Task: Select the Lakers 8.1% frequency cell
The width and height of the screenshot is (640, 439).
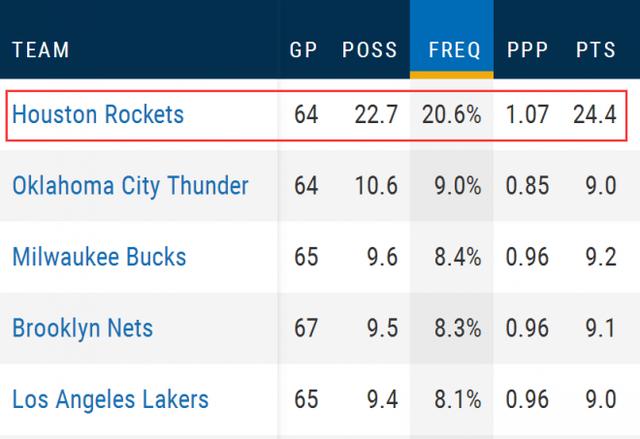Action: click(x=458, y=399)
